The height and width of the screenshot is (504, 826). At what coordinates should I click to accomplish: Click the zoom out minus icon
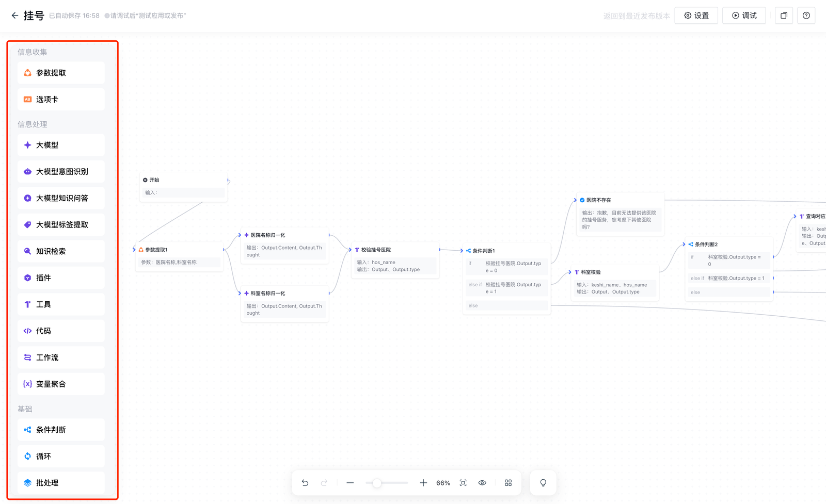[x=350, y=483]
